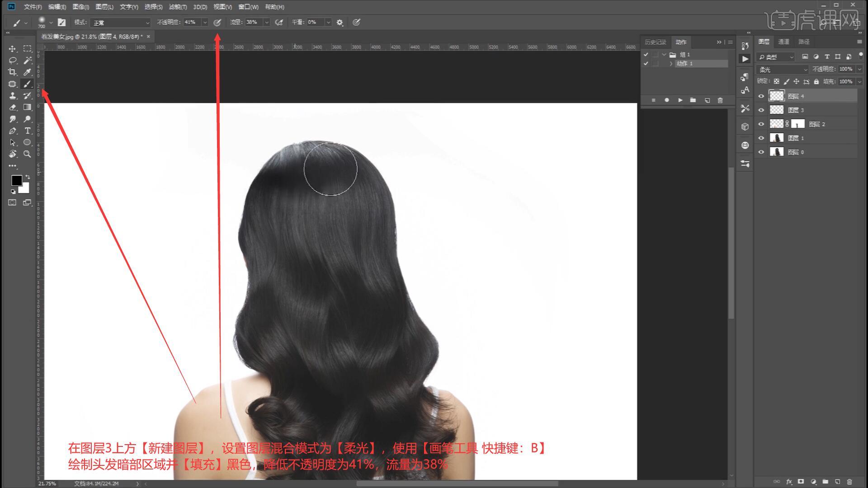Hide 图层 0 with its eye icon
This screenshot has height=488, width=868.
[x=761, y=152]
